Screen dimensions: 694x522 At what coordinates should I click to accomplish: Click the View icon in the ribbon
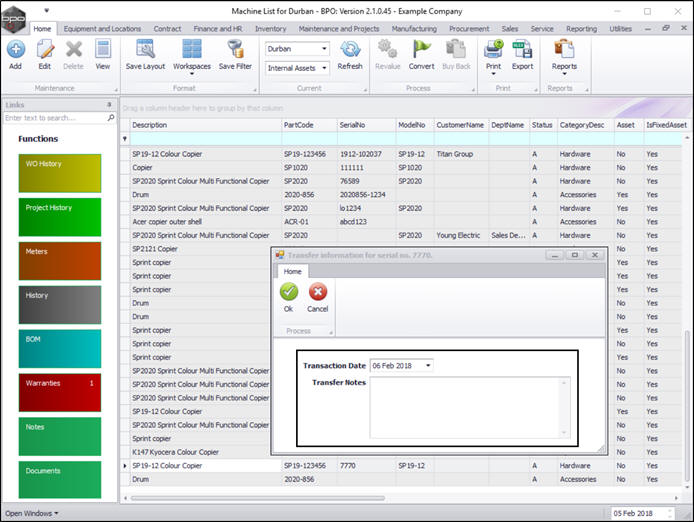pos(102,52)
